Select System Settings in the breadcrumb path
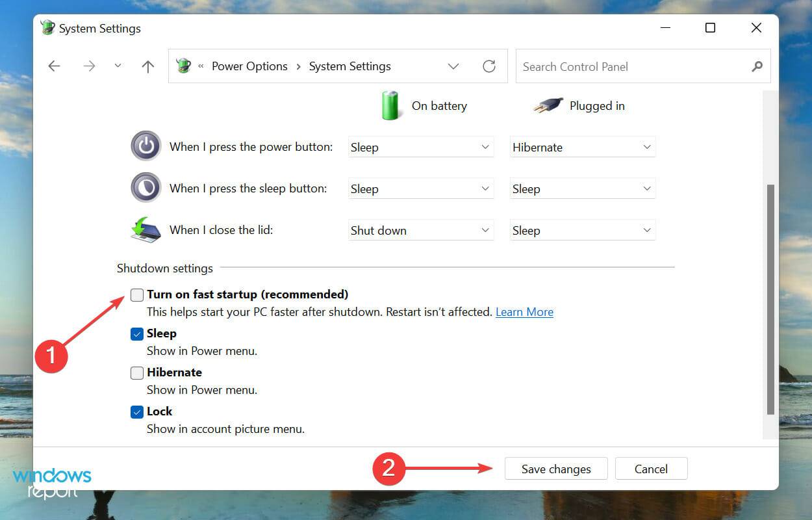 coord(349,66)
